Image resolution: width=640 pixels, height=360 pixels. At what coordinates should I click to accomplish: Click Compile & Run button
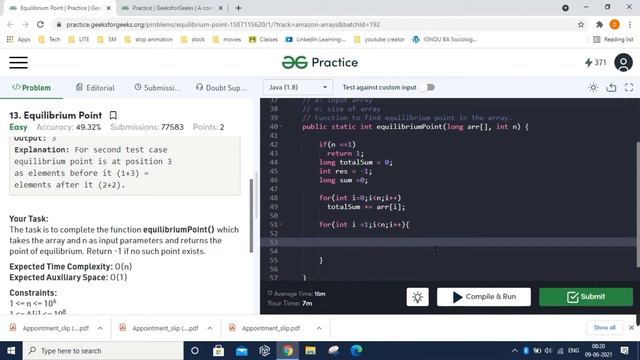click(x=484, y=297)
